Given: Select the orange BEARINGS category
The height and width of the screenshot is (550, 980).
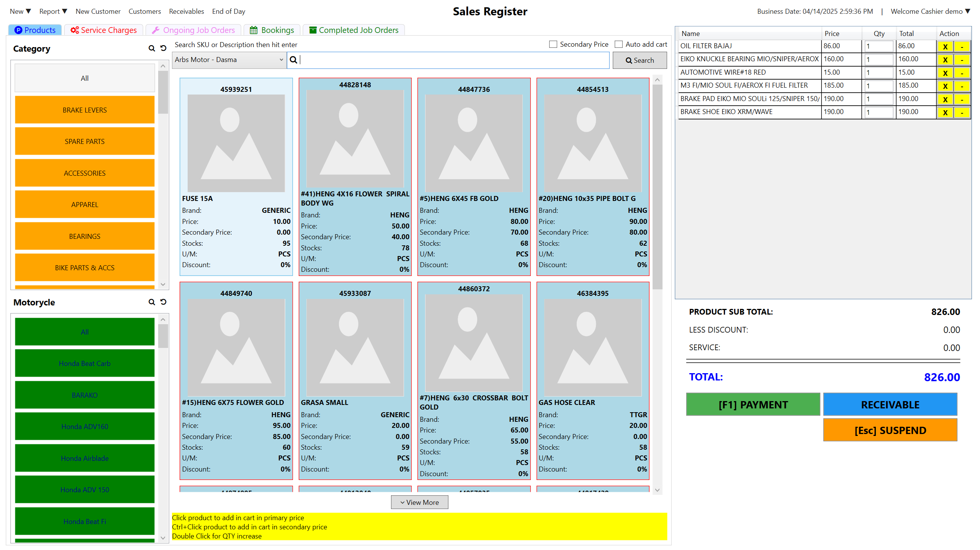Looking at the screenshot, I should pyautogui.click(x=85, y=236).
